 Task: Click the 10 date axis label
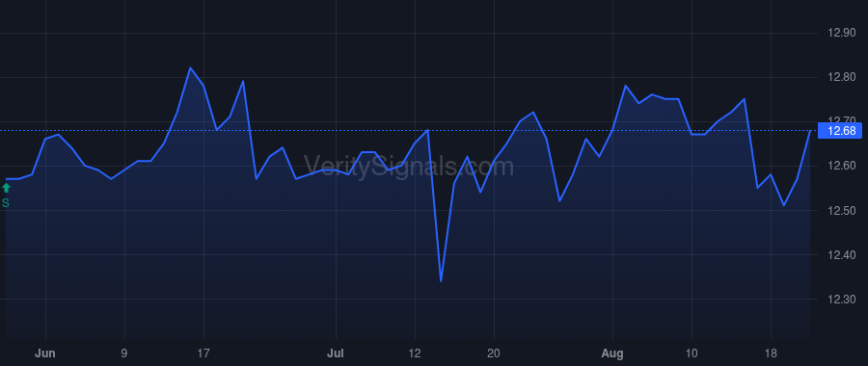(692, 353)
